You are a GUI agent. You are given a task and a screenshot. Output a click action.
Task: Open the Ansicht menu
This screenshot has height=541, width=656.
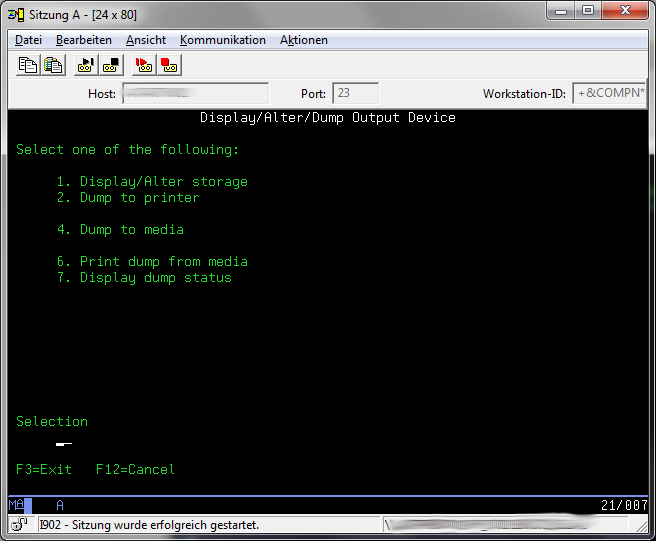tap(146, 40)
